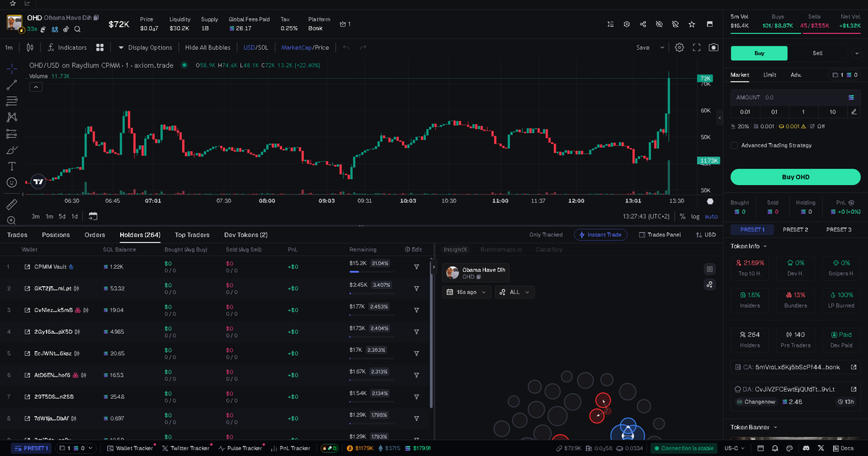
Task: Open the watchlist star at top left
Action: click(x=12, y=3)
